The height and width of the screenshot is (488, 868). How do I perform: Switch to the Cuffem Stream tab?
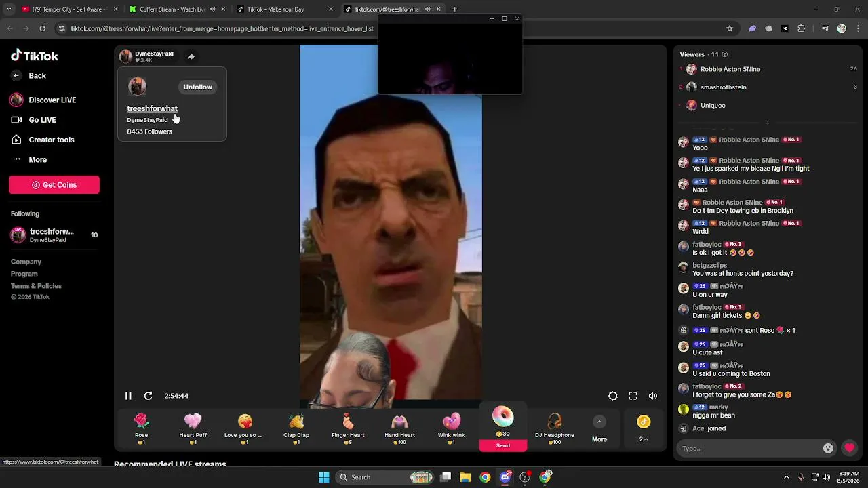click(x=178, y=9)
